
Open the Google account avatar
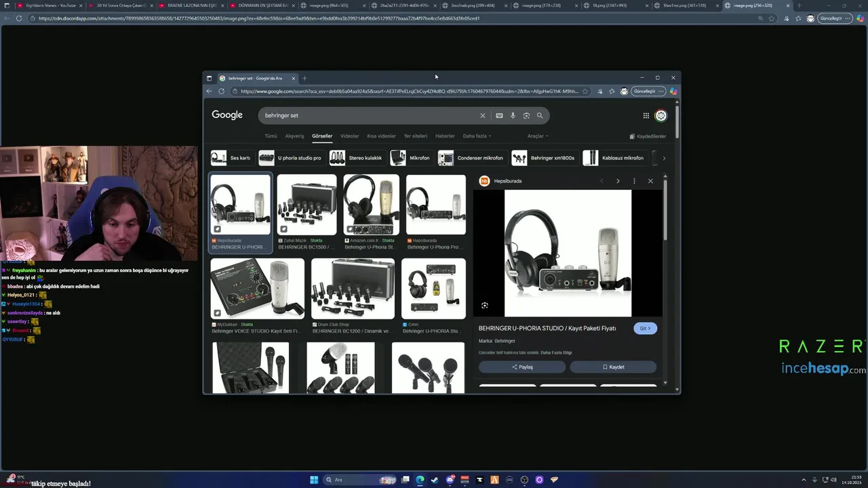[x=660, y=116]
